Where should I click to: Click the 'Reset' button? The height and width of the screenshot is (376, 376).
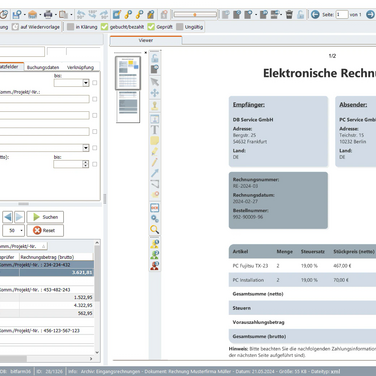pyautogui.click(x=45, y=230)
